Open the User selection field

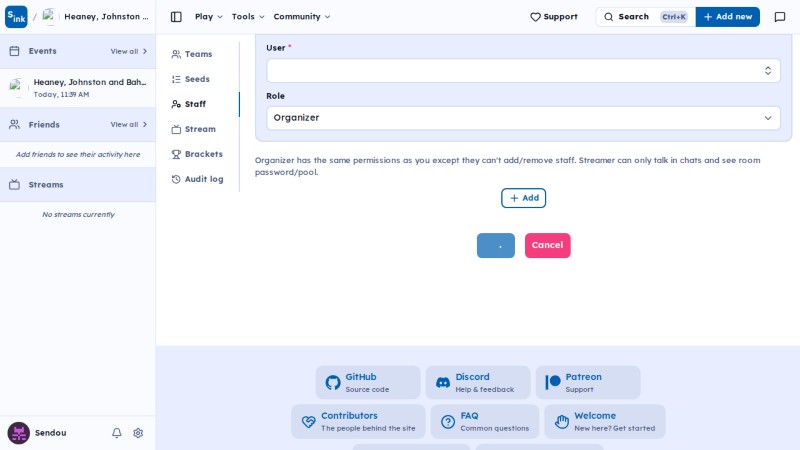click(523, 70)
